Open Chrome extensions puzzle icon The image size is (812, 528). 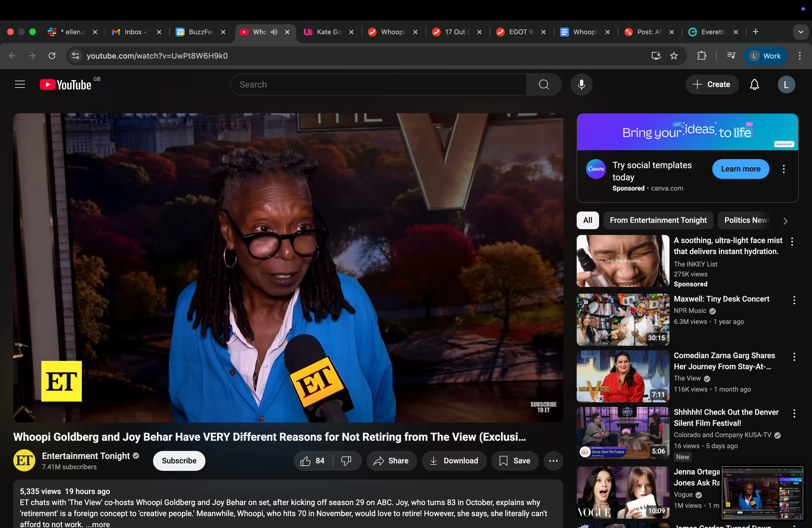(x=702, y=56)
